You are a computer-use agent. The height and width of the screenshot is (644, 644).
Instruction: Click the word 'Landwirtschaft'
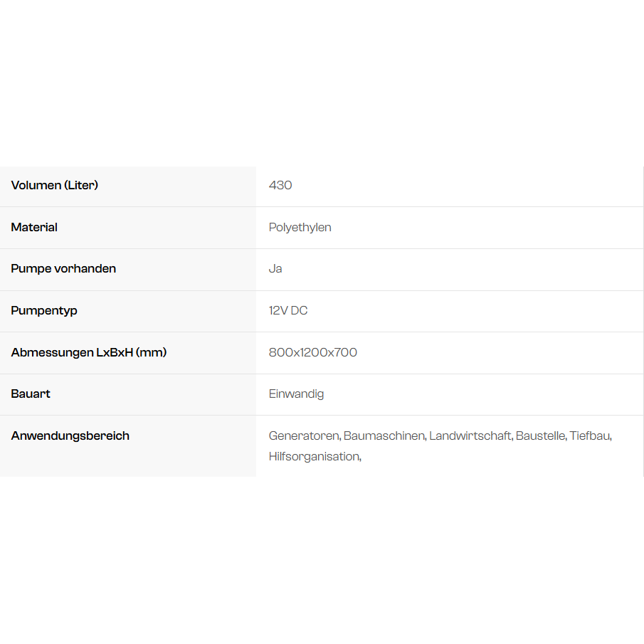470,436
